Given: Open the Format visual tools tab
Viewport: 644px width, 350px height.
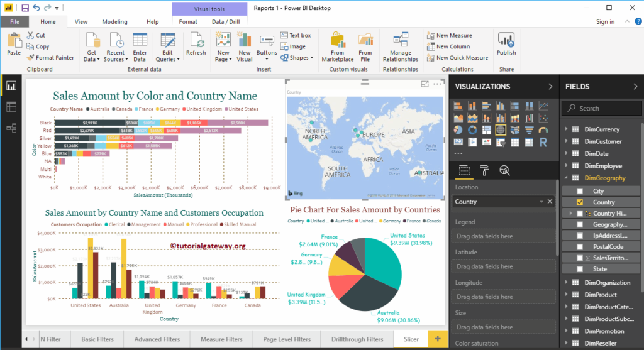Looking at the screenshot, I should 188,22.
